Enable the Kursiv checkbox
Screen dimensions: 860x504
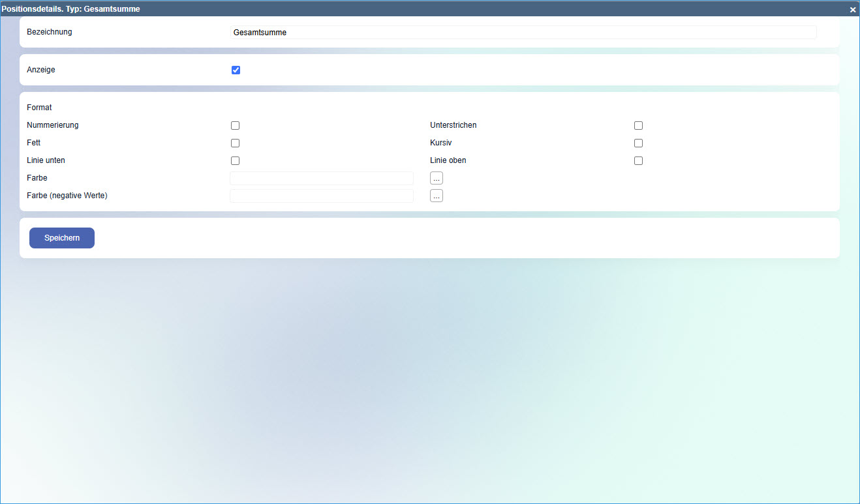point(639,143)
